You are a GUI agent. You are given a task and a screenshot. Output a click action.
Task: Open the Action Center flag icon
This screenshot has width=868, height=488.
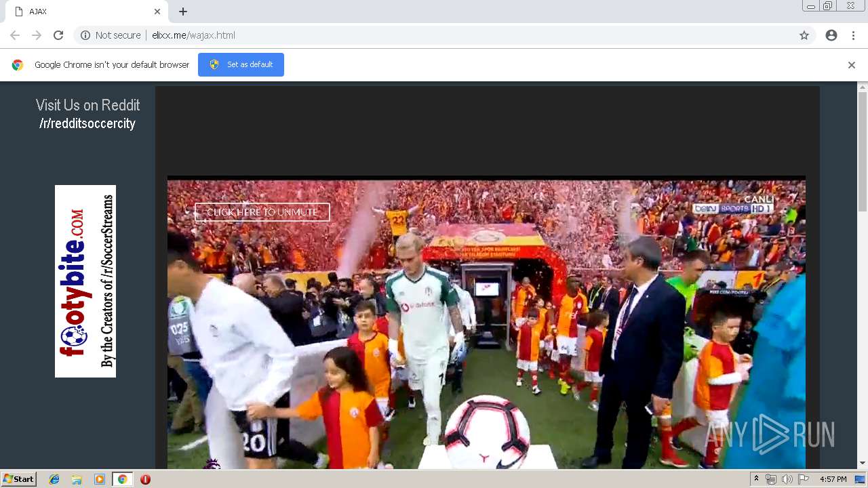804,479
